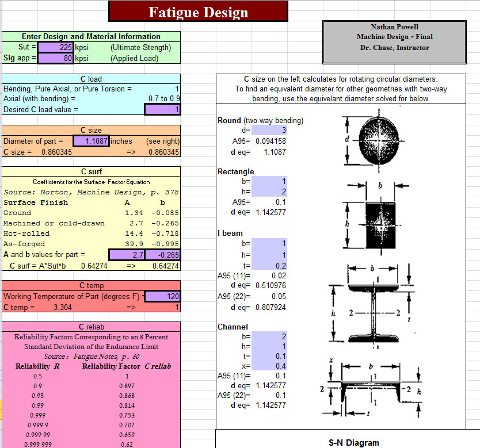480x448 pixels.
Task: Select the Round d= input cell
Action: (269, 131)
